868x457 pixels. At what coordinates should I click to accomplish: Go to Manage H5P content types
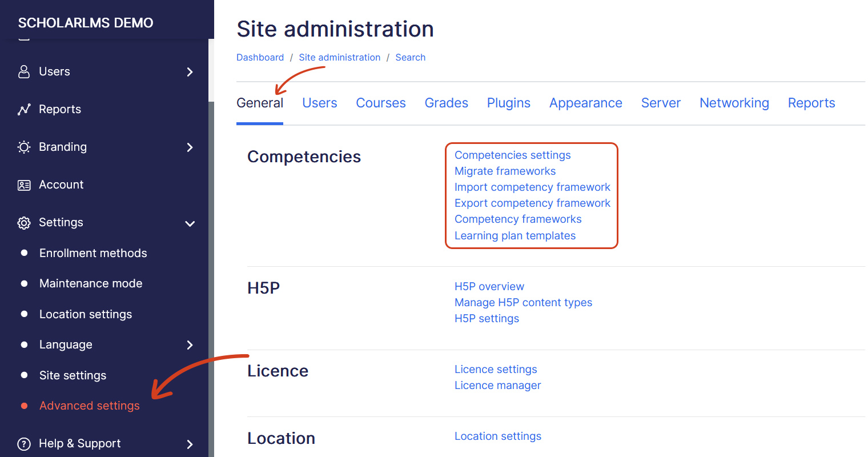[523, 303]
